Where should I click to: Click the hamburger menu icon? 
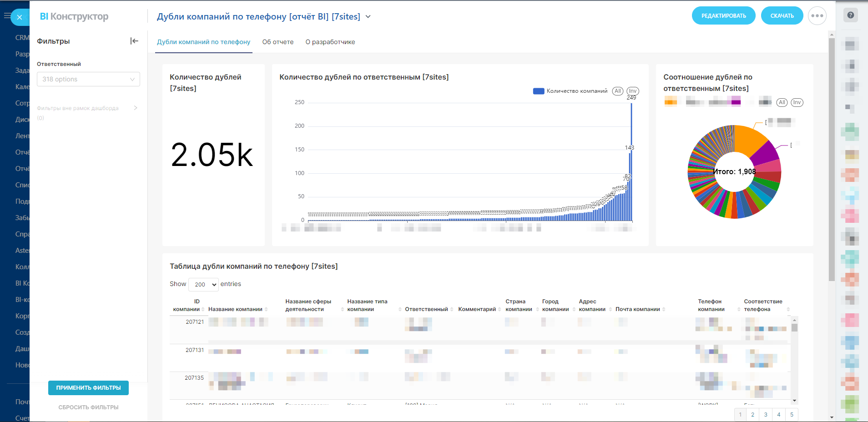click(6, 16)
